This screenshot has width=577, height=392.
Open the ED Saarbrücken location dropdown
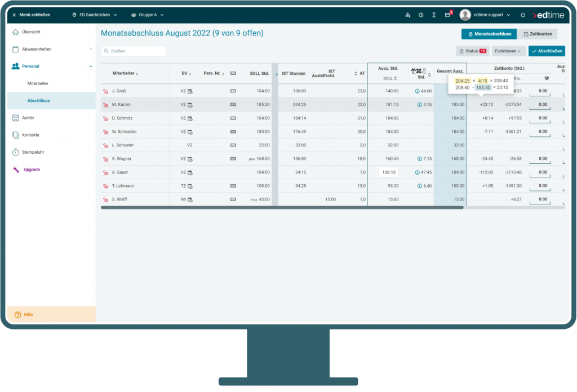94,15
